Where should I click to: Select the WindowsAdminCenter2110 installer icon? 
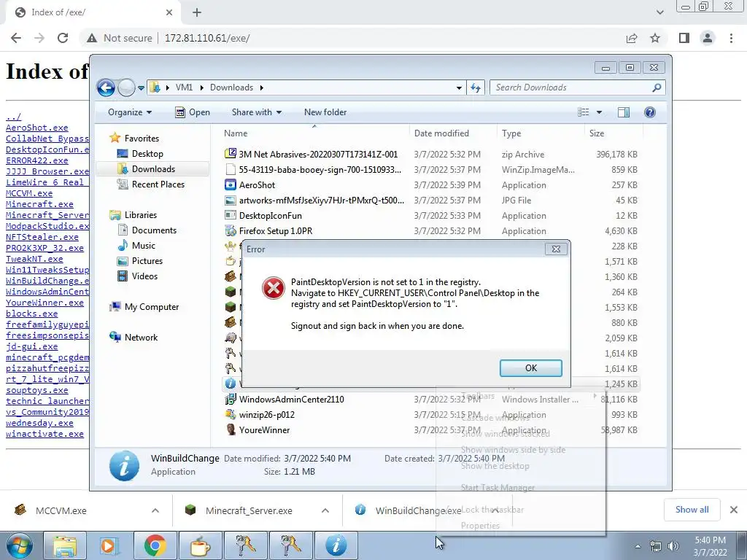pos(231,399)
